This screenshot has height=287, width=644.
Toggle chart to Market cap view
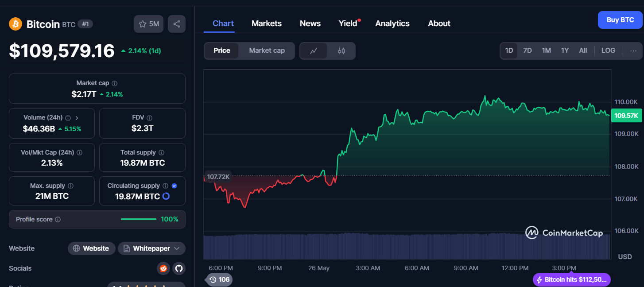point(267,50)
